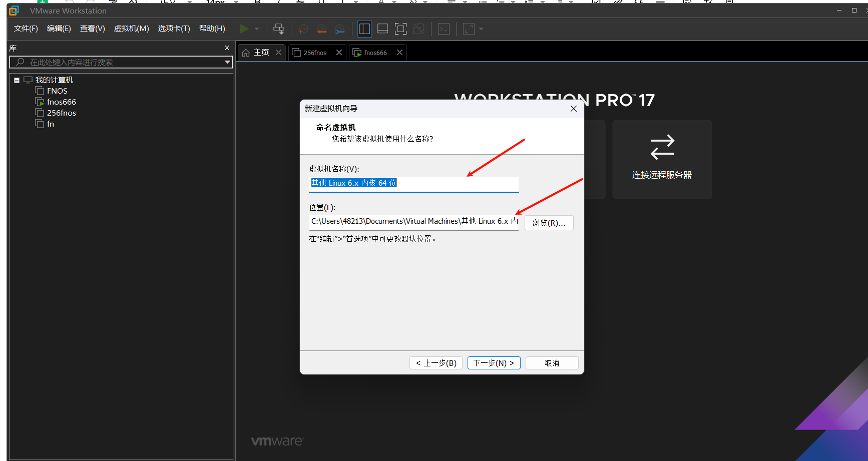Click the 命名虚拟机 heading text

pyautogui.click(x=336, y=127)
